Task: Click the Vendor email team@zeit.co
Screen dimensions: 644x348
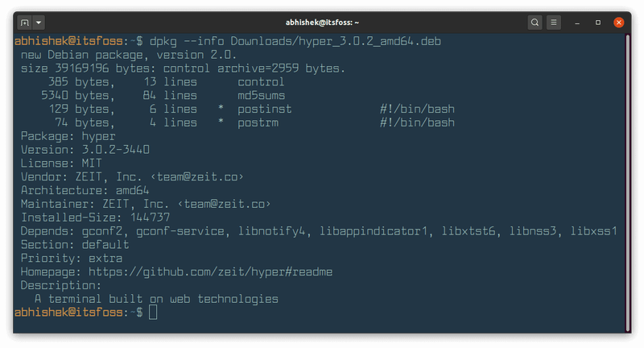Action: (x=211, y=176)
